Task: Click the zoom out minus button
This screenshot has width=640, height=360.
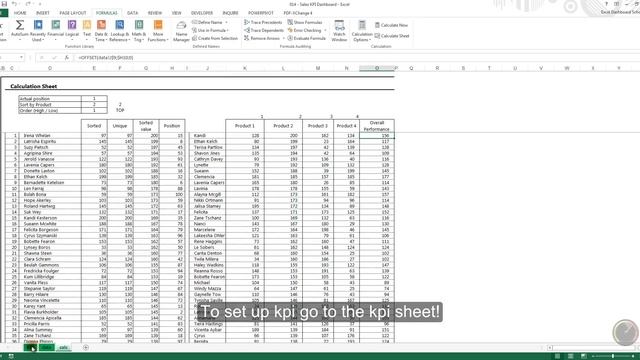Action: coord(594,356)
